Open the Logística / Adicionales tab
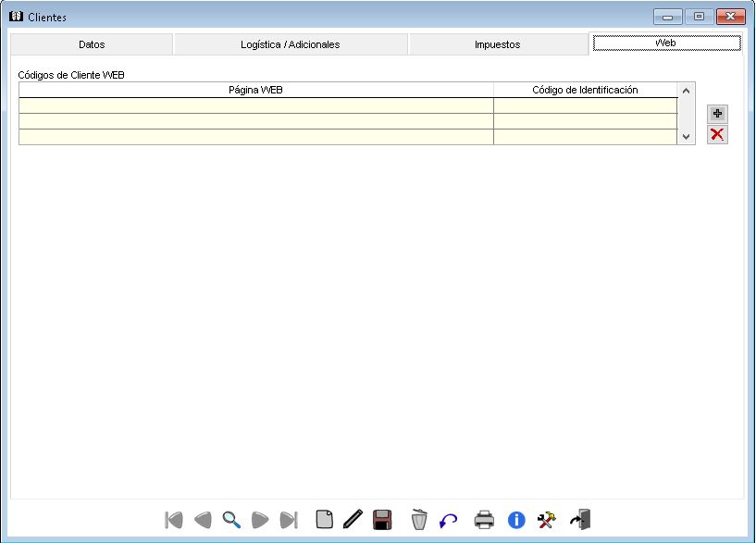 click(x=290, y=44)
